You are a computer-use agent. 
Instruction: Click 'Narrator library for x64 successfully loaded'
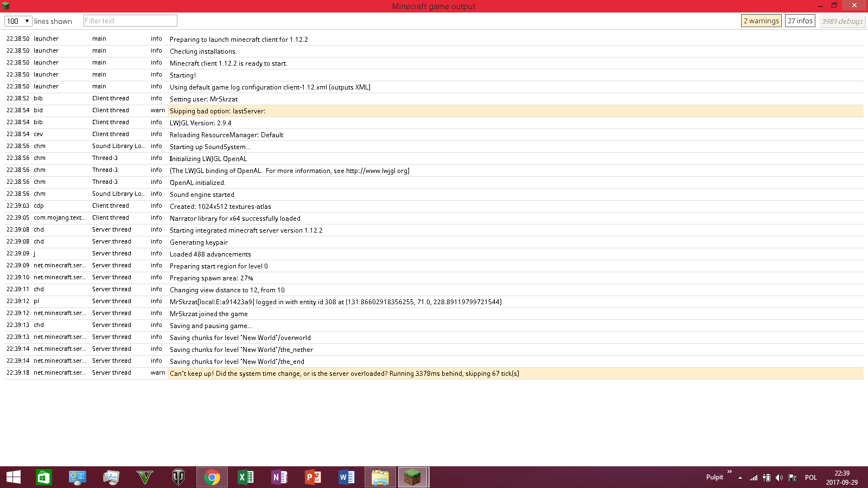tap(235, 219)
